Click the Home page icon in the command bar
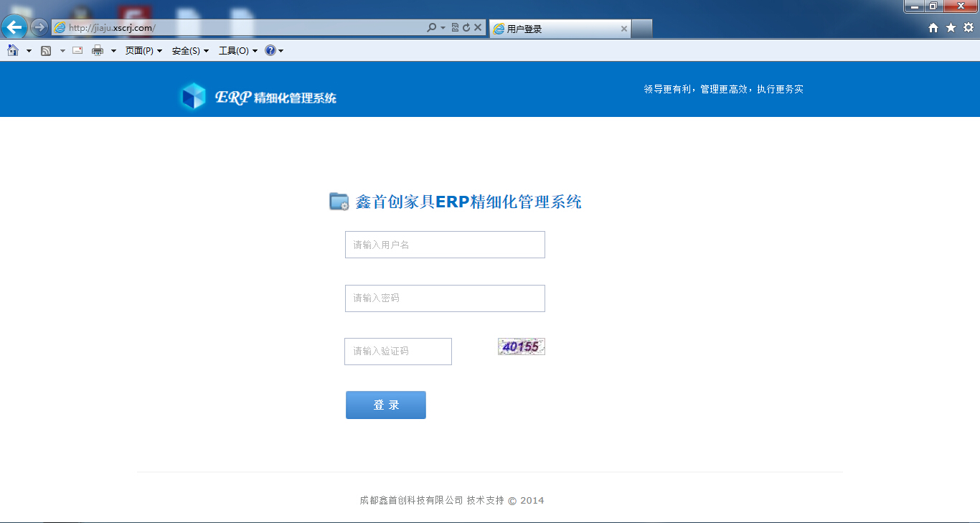 click(x=13, y=50)
